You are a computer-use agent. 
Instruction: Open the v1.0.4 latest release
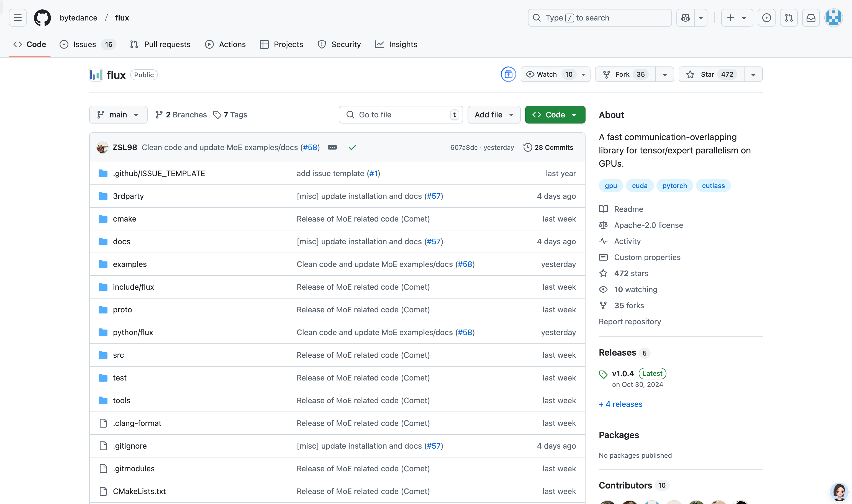(x=623, y=374)
